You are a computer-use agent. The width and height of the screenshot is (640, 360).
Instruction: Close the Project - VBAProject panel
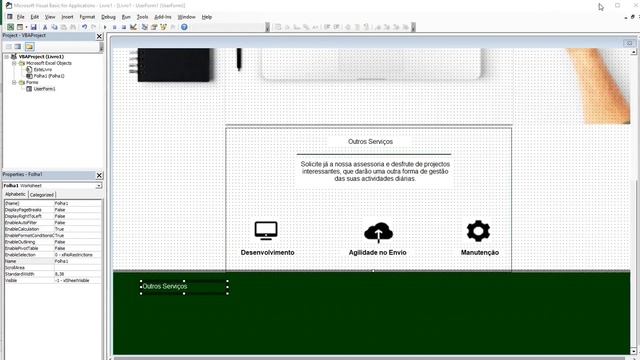click(x=99, y=36)
